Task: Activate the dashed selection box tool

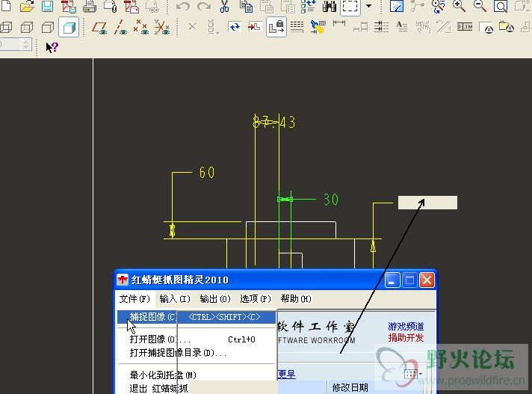Action: coord(350,7)
